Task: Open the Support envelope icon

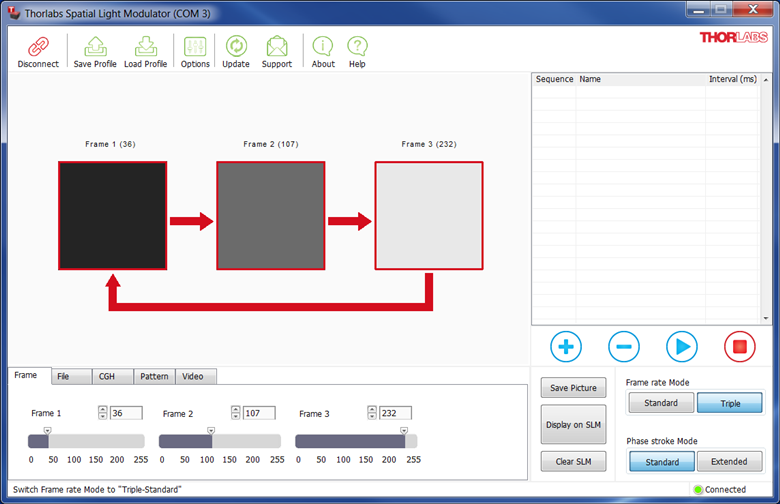Action: [x=277, y=46]
